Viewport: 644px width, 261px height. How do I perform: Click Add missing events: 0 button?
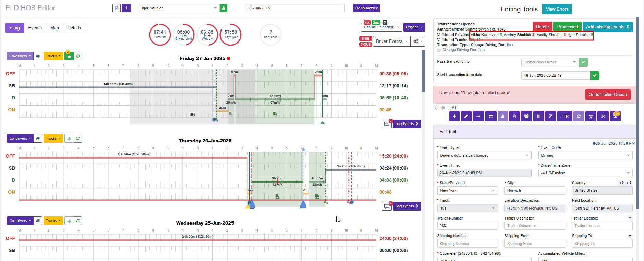(x=607, y=27)
